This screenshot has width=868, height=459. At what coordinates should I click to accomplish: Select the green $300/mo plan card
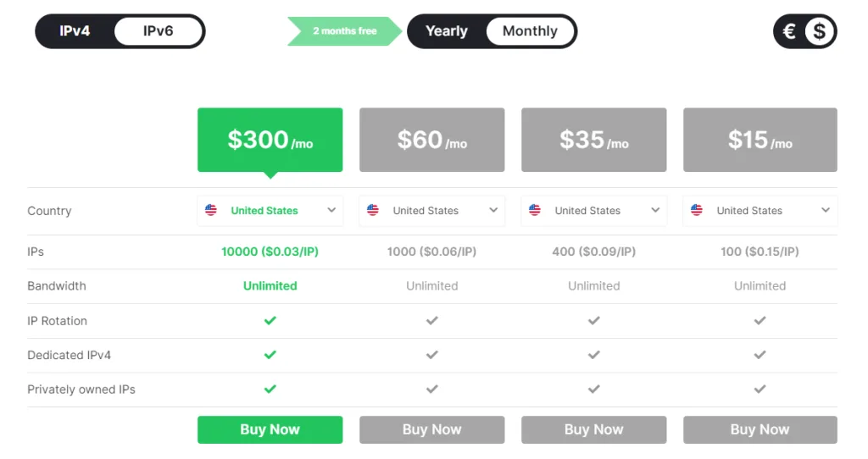270,140
